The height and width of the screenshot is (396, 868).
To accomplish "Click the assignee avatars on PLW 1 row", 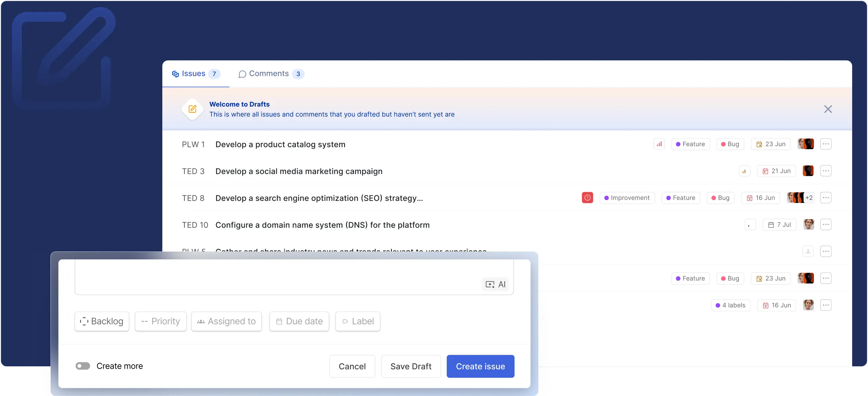I will point(806,144).
